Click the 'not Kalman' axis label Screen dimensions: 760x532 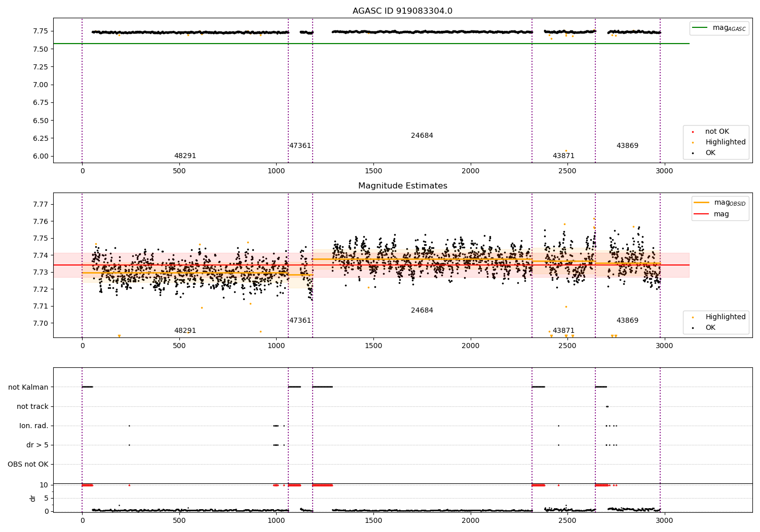[28, 387]
